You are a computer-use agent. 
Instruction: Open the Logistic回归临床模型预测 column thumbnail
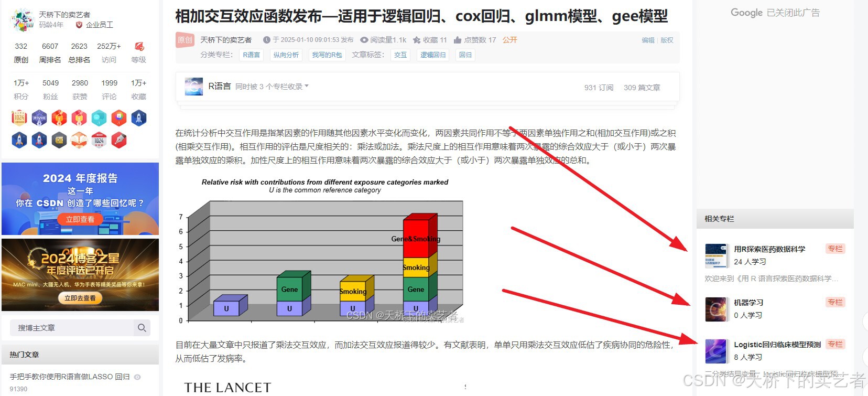pos(716,351)
